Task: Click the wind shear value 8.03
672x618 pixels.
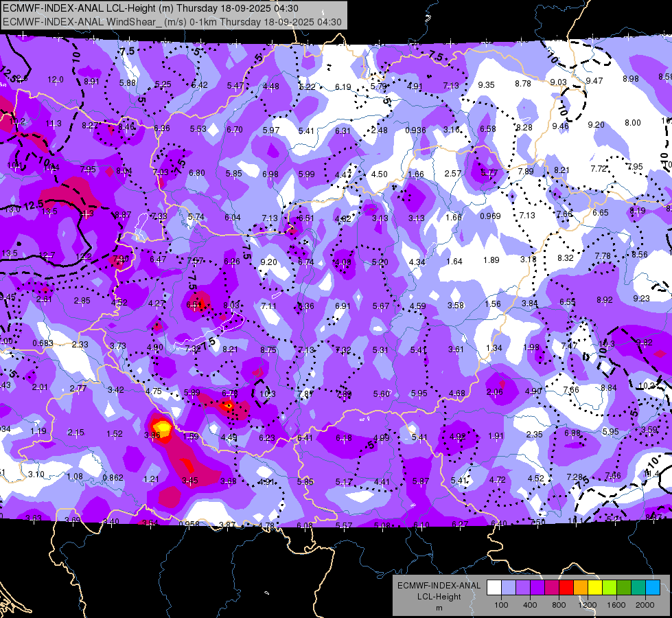Action: 231,305
